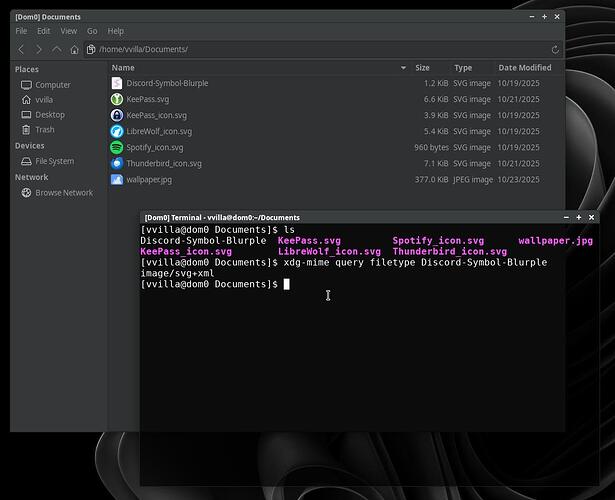Click the /home/vvilla/Documents/ location field
Image resolution: width=615 pixels, height=500 pixels.
click(322, 49)
